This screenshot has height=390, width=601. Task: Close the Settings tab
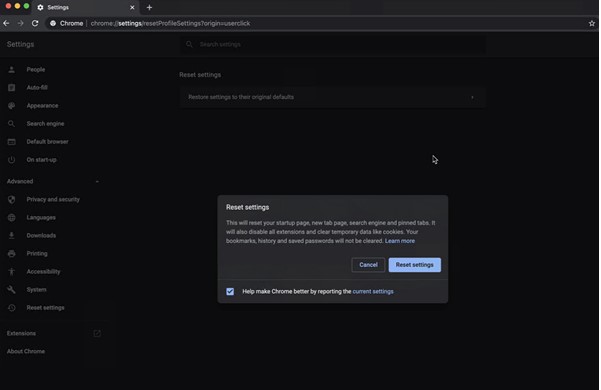(132, 7)
